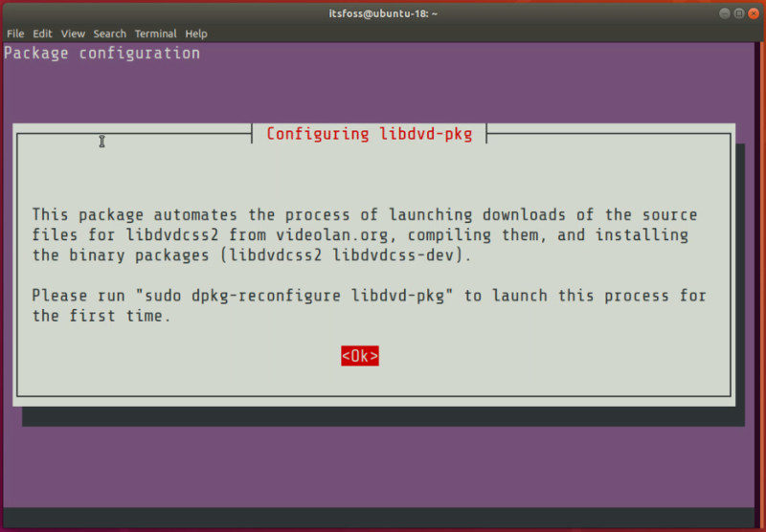Open the Search menu
This screenshot has height=532, width=766.
pos(109,33)
